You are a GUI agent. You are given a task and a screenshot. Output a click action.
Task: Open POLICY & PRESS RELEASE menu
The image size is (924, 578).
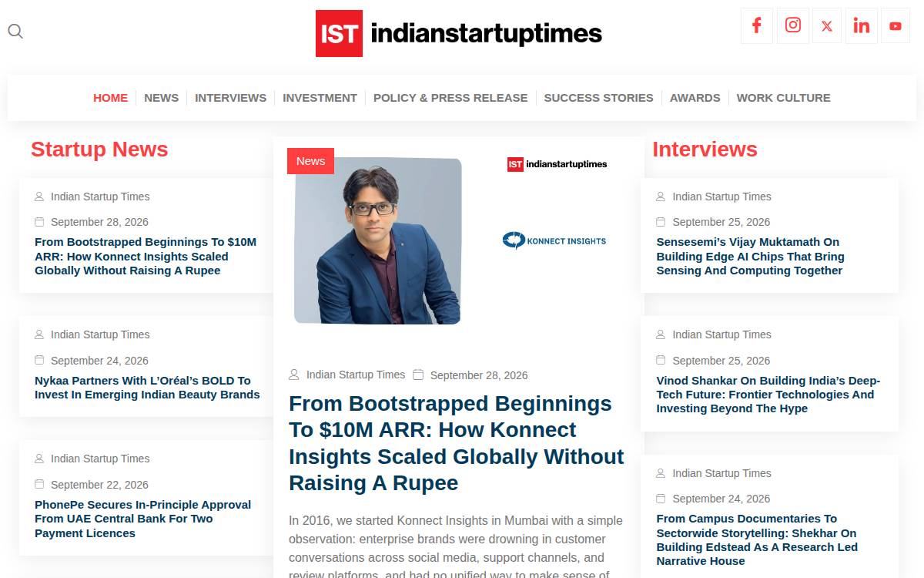(450, 98)
